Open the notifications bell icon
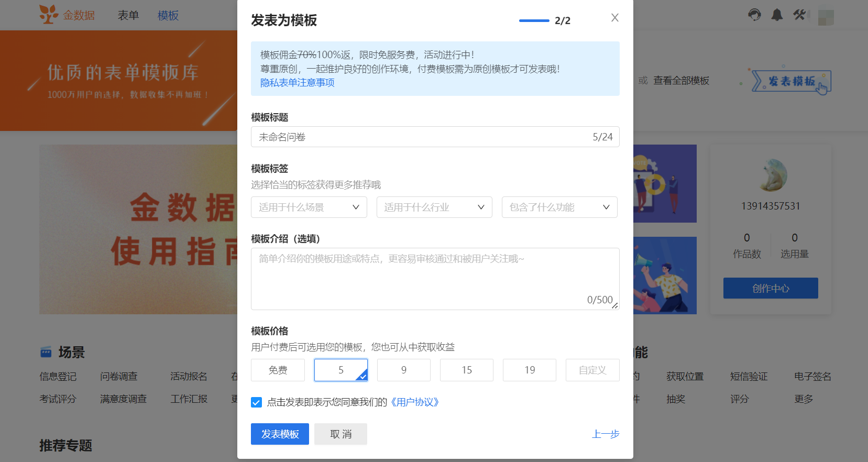The height and width of the screenshot is (462, 868). click(777, 15)
